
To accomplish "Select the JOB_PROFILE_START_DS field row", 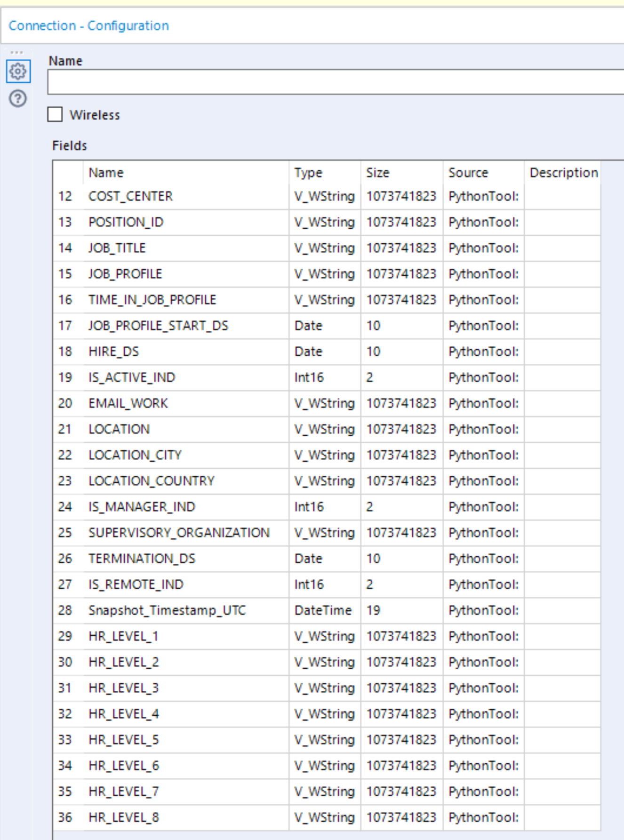I will (158, 326).
